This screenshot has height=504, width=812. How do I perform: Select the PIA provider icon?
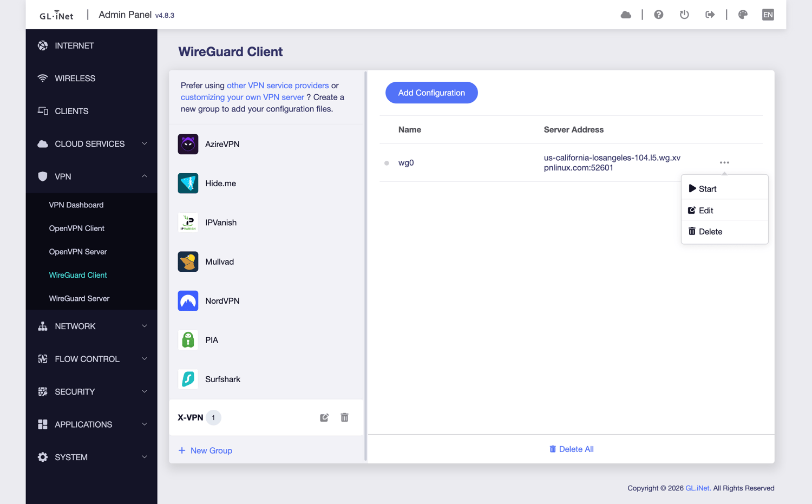click(188, 340)
